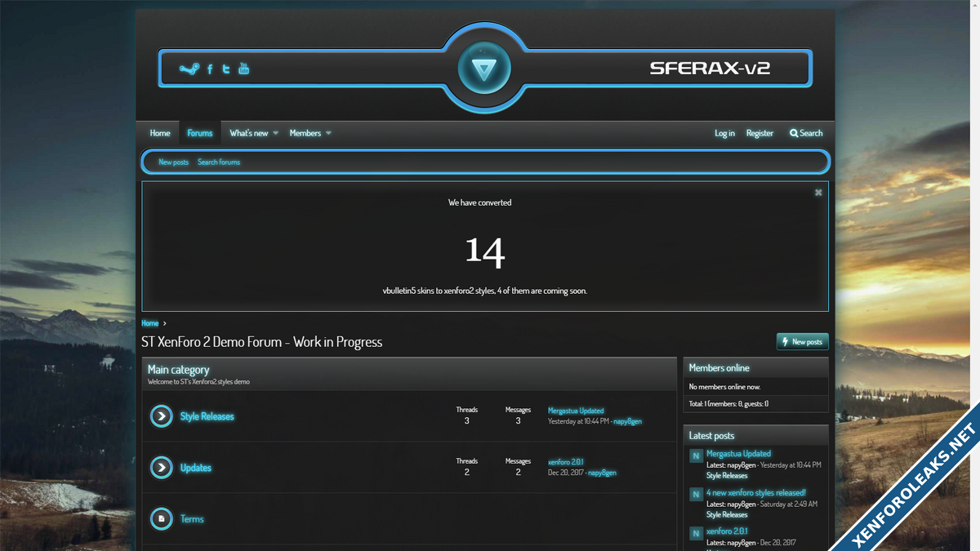Click the Style Releases forum arrow icon

point(162,416)
